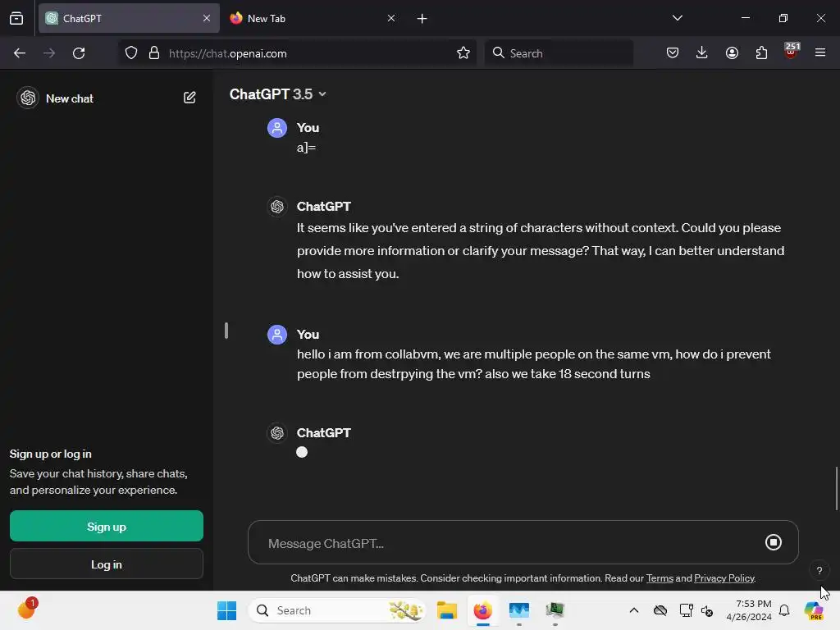Open the Extensions puzzle icon
The width and height of the screenshot is (840, 630).
pyautogui.click(x=761, y=53)
